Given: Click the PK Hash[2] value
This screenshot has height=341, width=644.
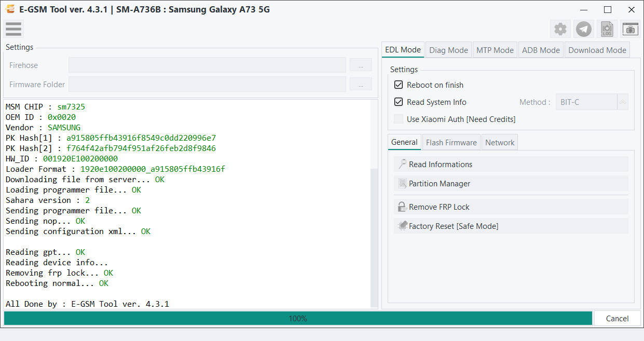Looking at the screenshot, I should 141,148.
